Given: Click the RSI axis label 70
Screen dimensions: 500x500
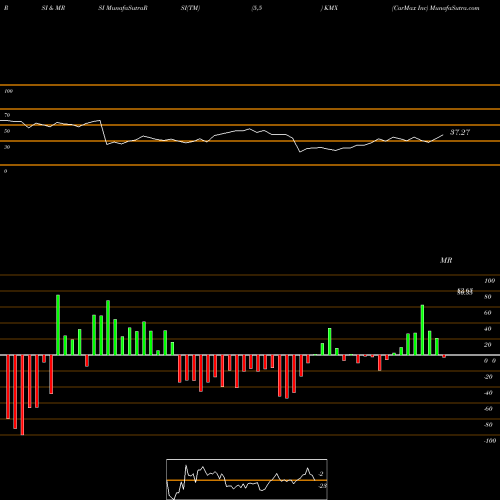Looking at the screenshot, I should [7, 115].
